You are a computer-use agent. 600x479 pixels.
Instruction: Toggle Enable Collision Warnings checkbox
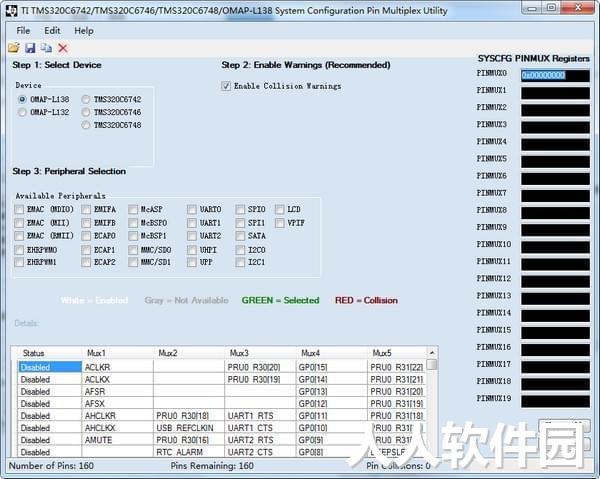[x=226, y=86]
